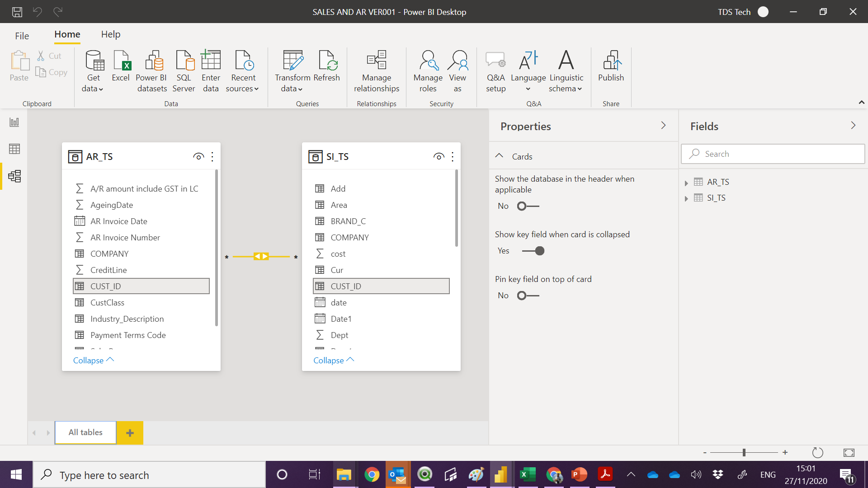The height and width of the screenshot is (488, 868).
Task: Connect to SQL Server
Action: (x=184, y=71)
